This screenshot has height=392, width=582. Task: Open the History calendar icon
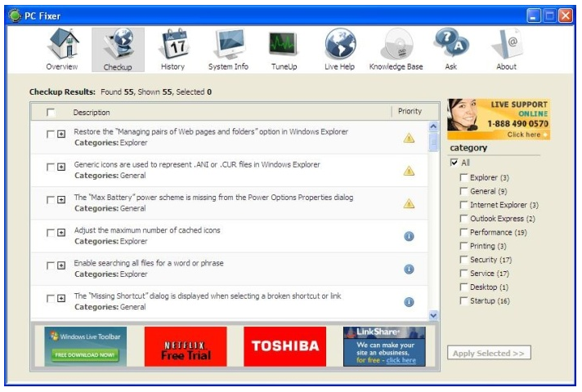[x=173, y=44]
